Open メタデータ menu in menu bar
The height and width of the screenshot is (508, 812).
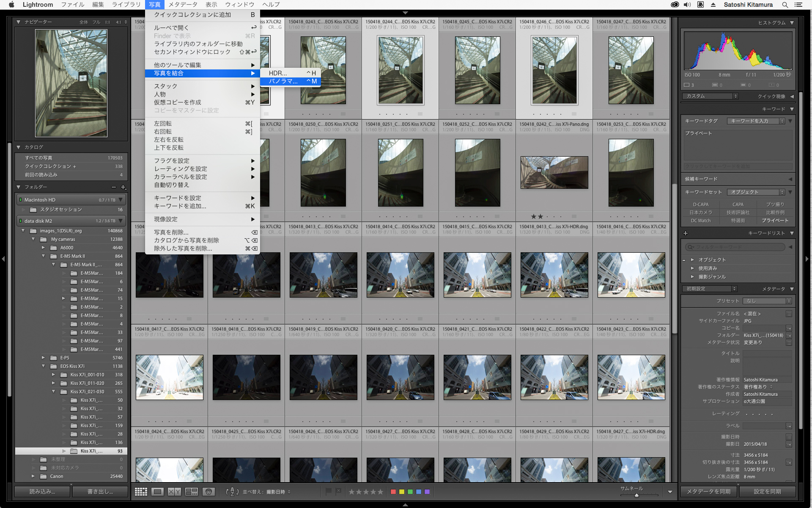click(x=183, y=5)
